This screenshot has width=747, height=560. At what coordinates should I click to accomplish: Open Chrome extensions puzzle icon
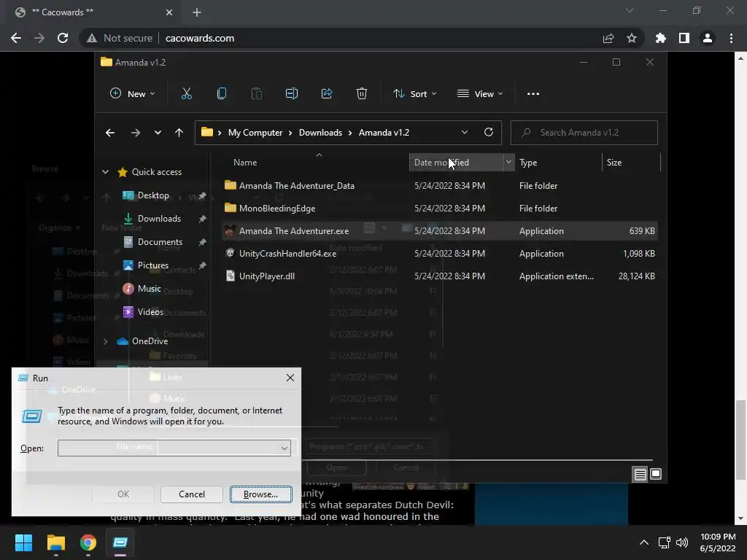(661, 38)
